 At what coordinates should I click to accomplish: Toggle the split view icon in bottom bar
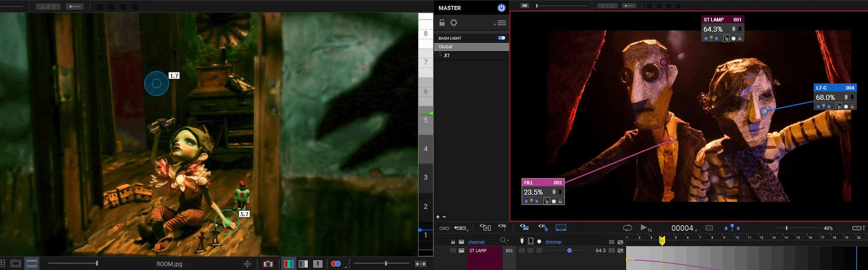click(x=32, y=263)
